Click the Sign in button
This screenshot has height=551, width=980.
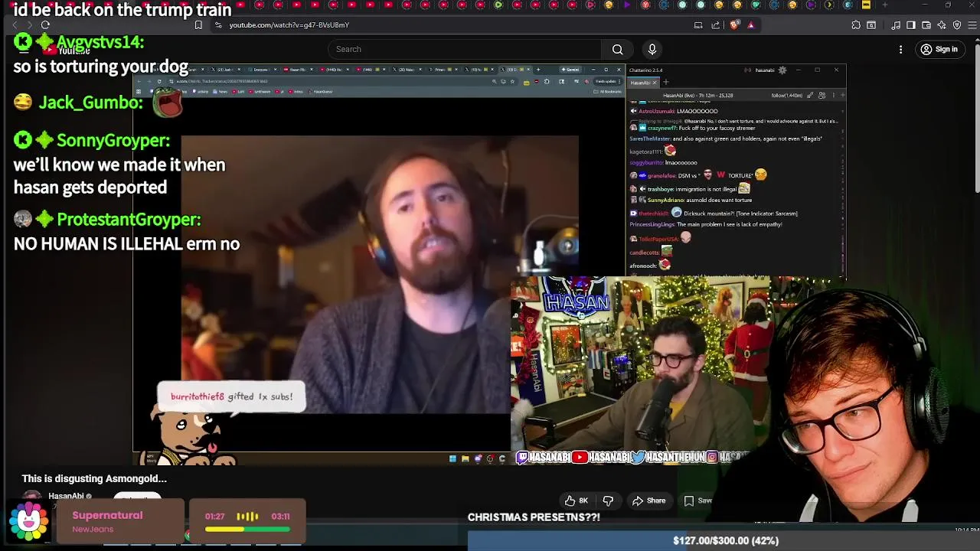click(939, 49)
